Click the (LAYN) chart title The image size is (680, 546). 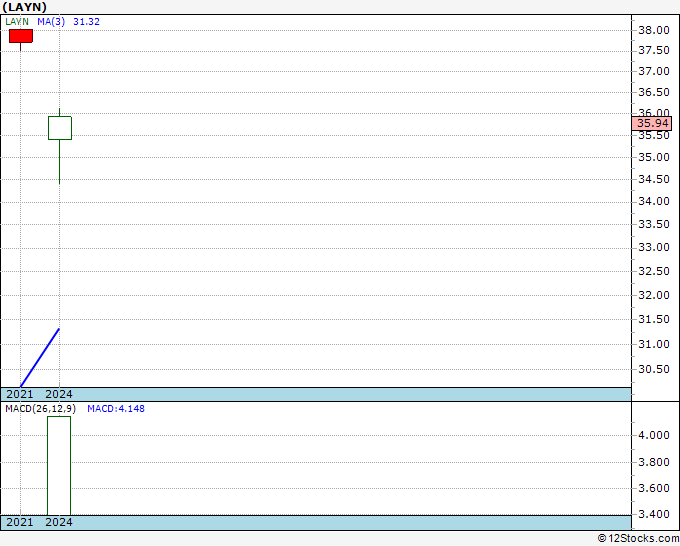tap(25, 7)
